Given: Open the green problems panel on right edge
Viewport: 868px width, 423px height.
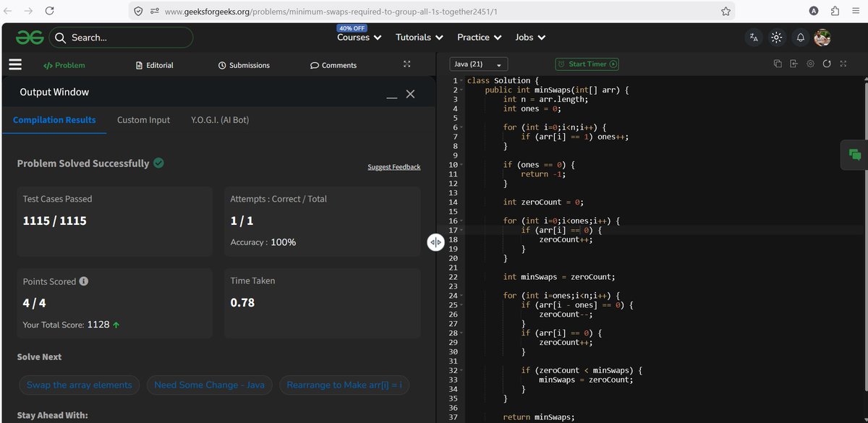Looking at the screenshot, I should click(x=854, y=155).
